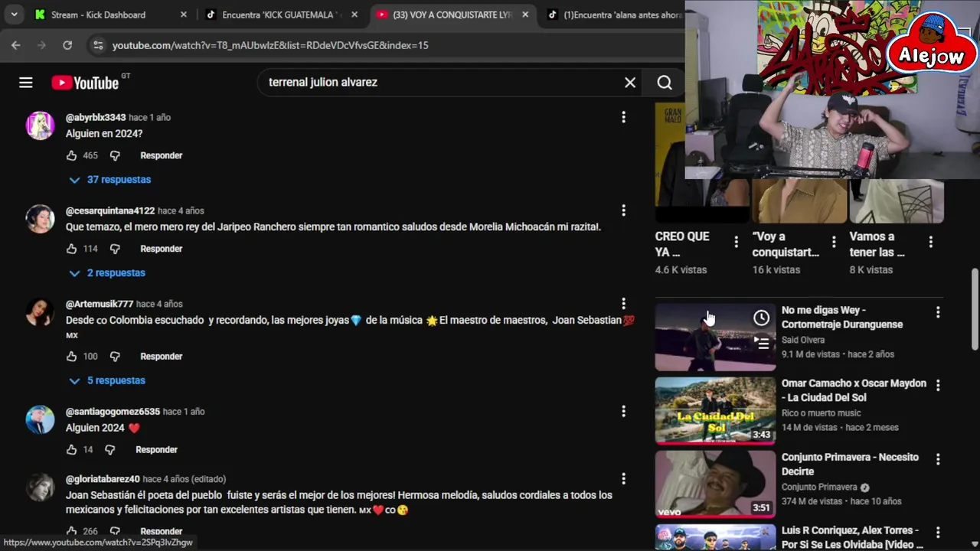
Task: Click the page vertical scrollbar thumb
Action: point(975,308)
